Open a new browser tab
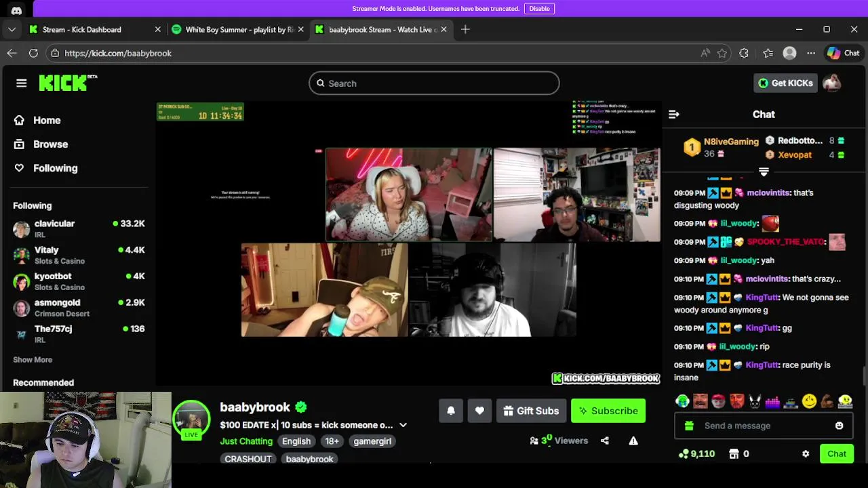868x488 pixels. [465, 29]
